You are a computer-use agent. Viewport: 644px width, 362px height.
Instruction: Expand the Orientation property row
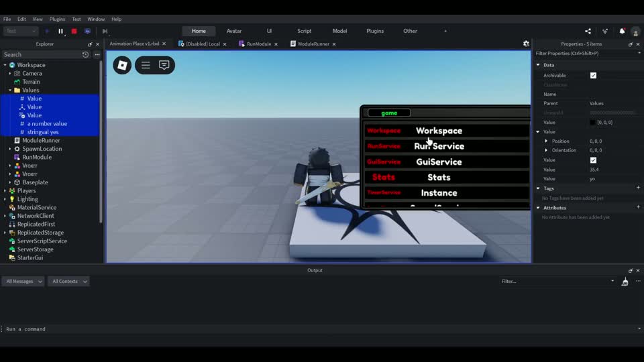tap(546, 150)
